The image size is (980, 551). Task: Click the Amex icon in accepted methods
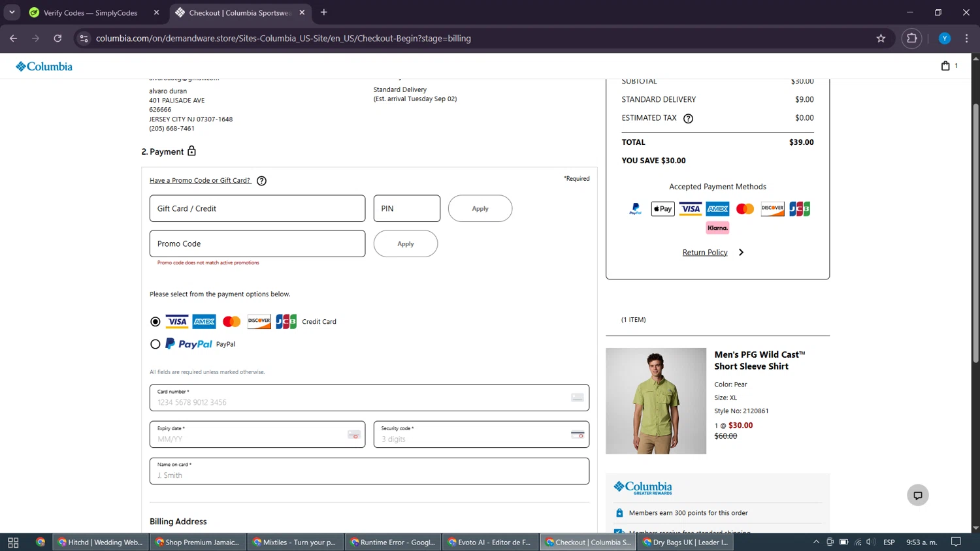717,209
